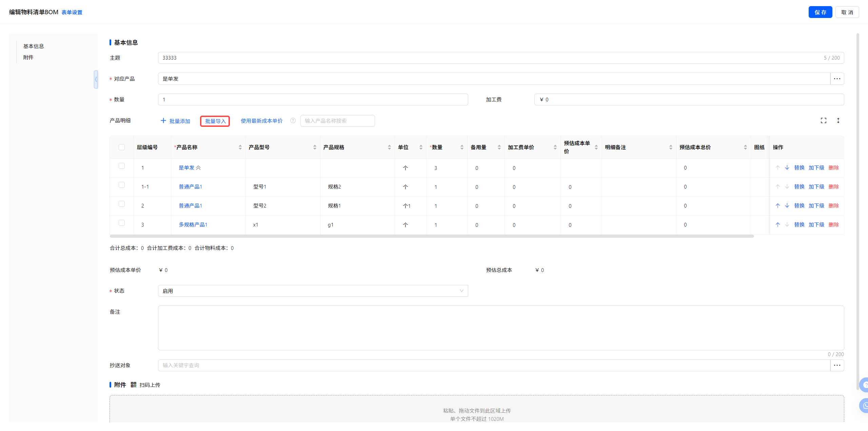Tick the checkbox for row 3

(x=122, y=223)
